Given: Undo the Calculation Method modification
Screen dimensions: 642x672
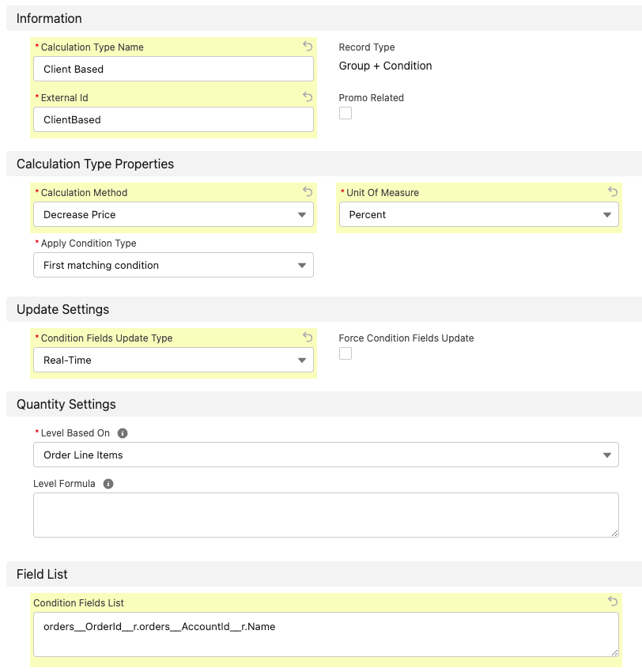Looking at the screenshot, I should coord(308,192).
